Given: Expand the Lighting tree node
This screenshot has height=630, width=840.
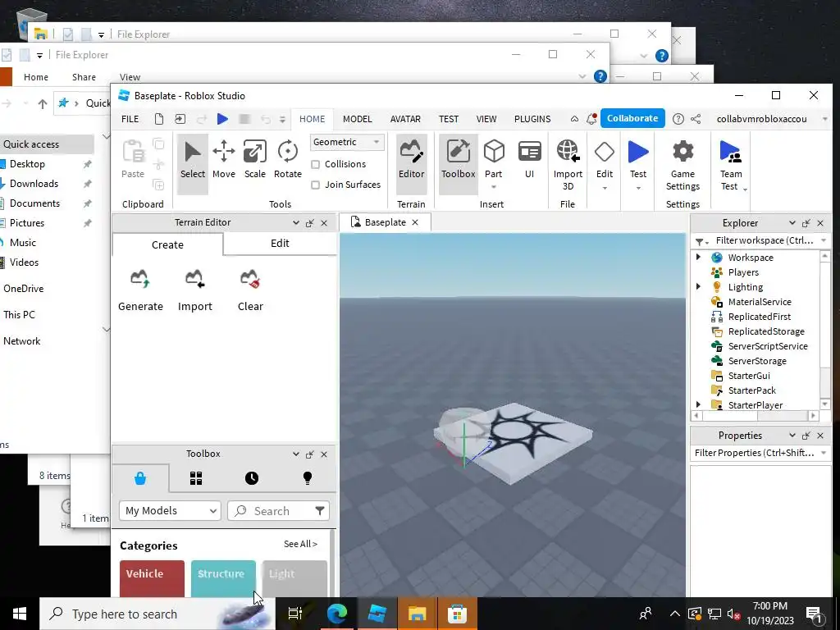Looking at the screenshot, I should coord(699,286).
